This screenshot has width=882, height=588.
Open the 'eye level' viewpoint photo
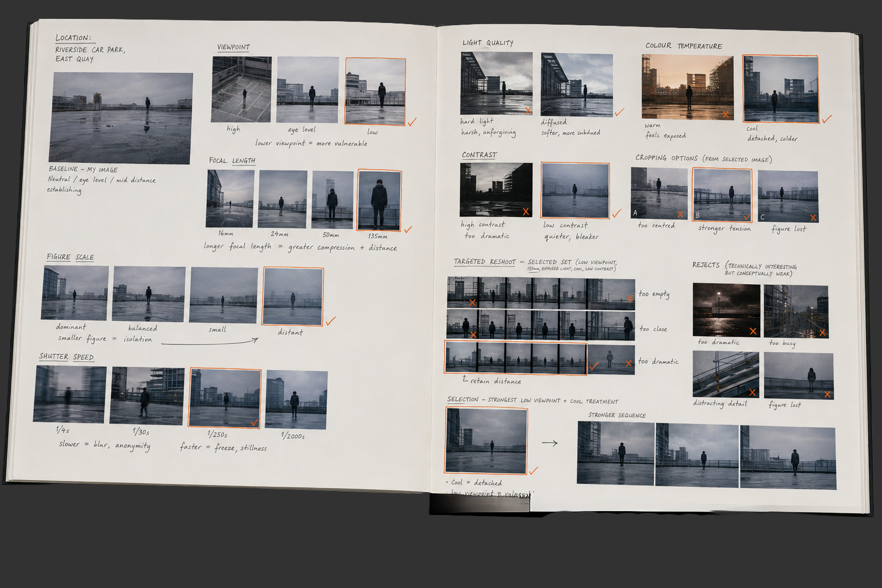(x=308, y=90)
